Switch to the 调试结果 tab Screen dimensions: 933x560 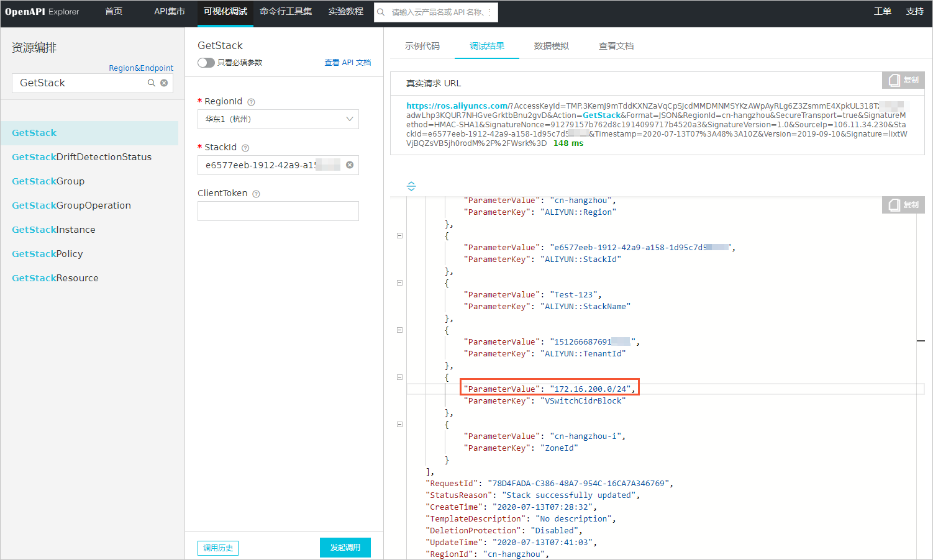coord(487,46)
